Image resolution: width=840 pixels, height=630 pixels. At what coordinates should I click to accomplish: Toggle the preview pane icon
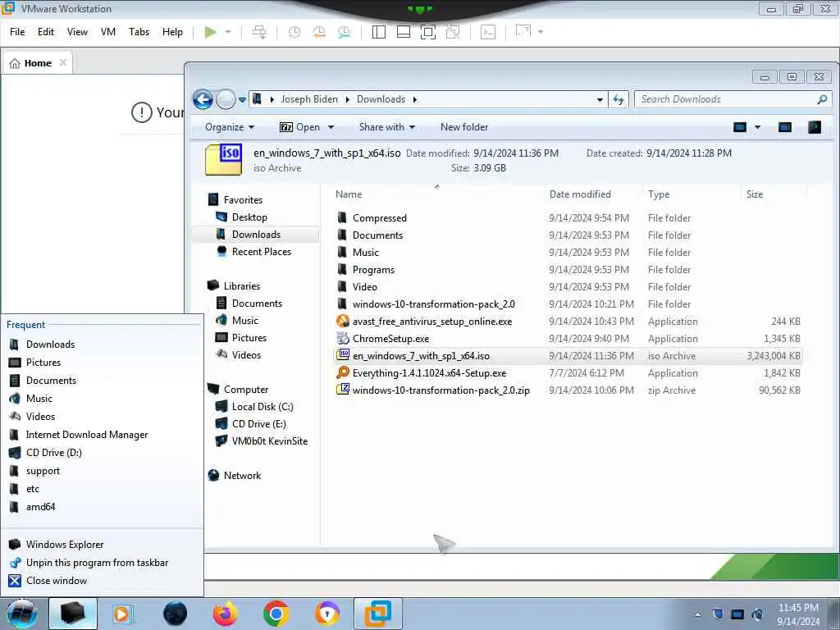pos(785,127)
